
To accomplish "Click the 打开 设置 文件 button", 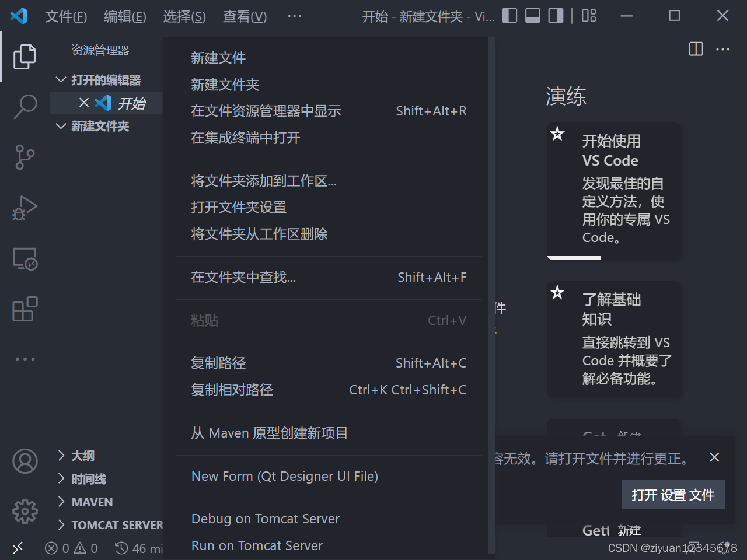I will pyautogui.click(x=672, y=494).
